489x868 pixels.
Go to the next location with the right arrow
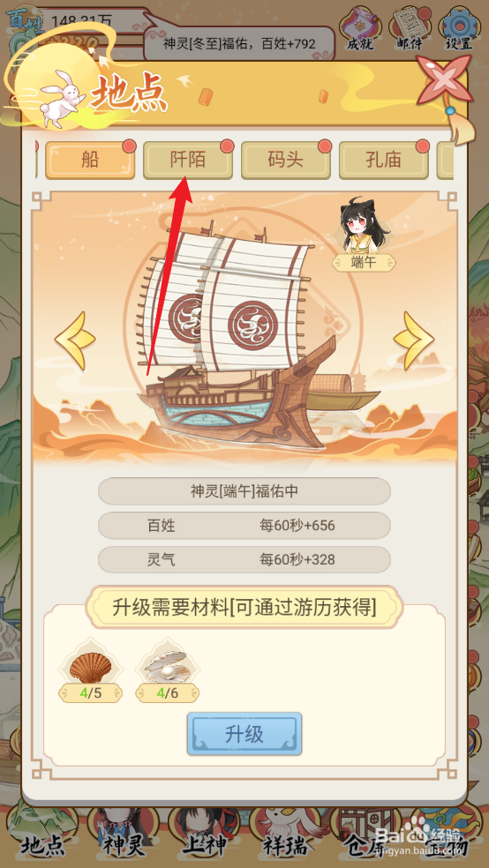414,341
